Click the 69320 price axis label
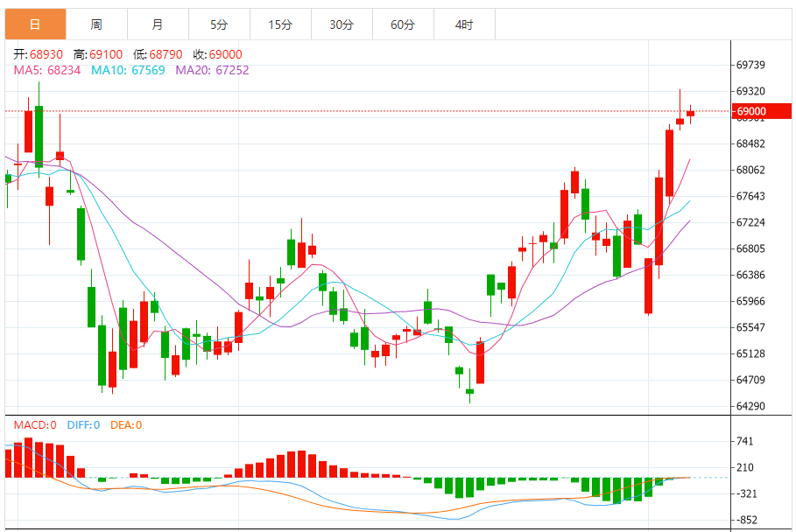The image size is (796, 532). [750, 91]
